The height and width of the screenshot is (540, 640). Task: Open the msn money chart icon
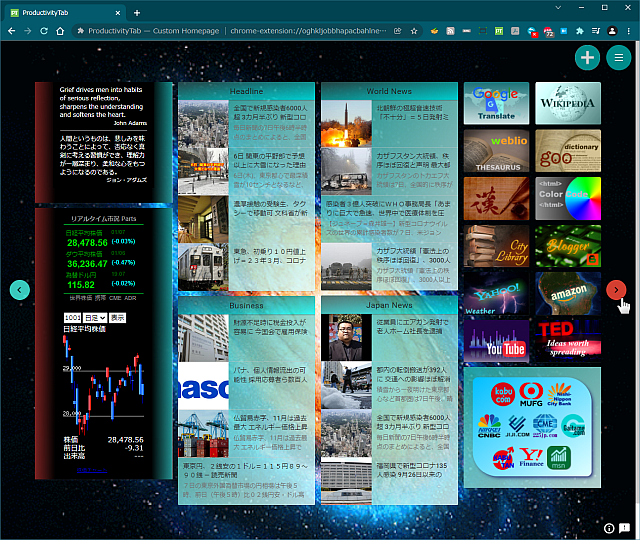point(559,458)
